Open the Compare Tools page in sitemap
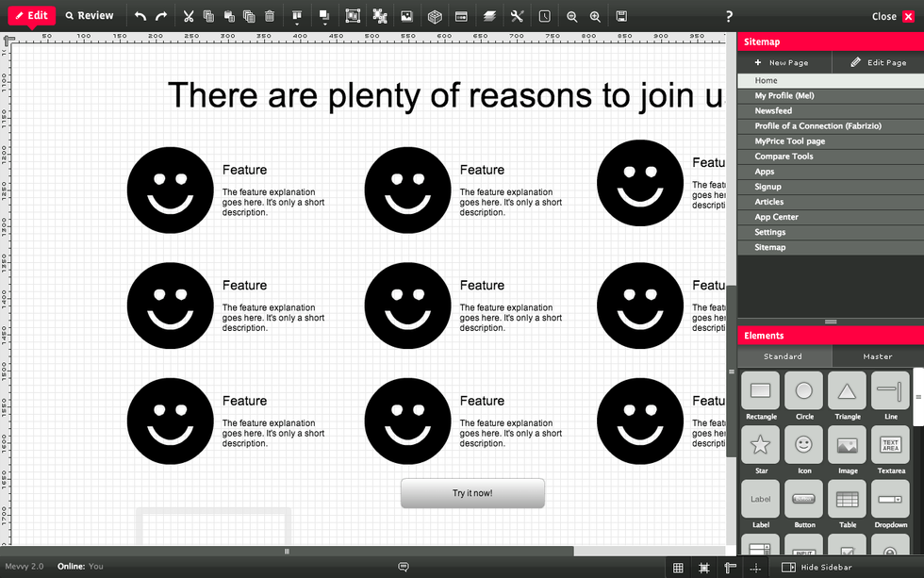This screenshot has height=578, width=924. 784,157
